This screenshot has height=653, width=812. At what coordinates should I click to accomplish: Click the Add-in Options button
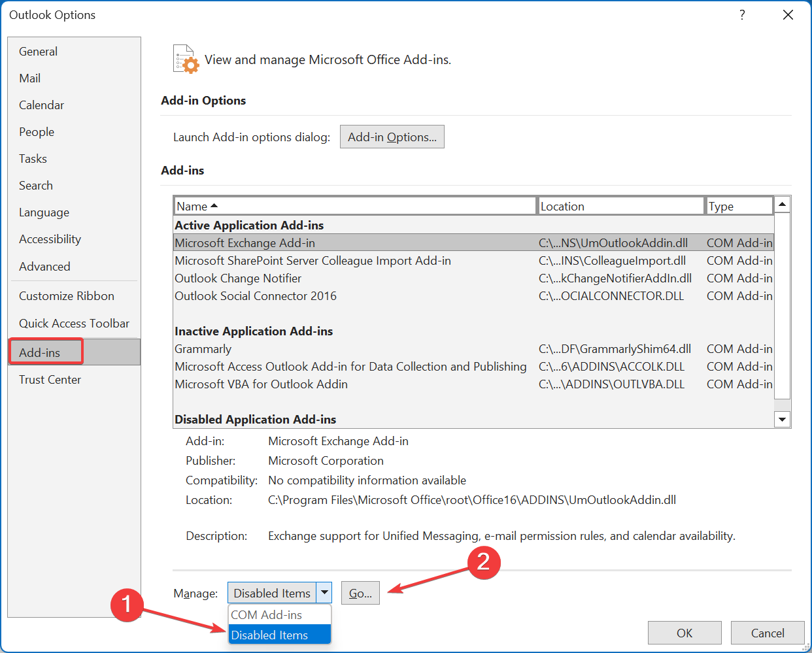click(392, 137)
